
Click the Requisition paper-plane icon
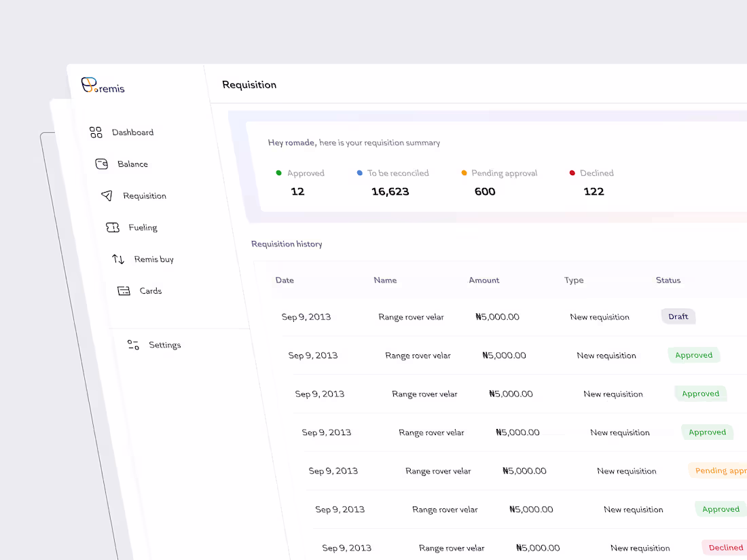(x=107, y=195)
